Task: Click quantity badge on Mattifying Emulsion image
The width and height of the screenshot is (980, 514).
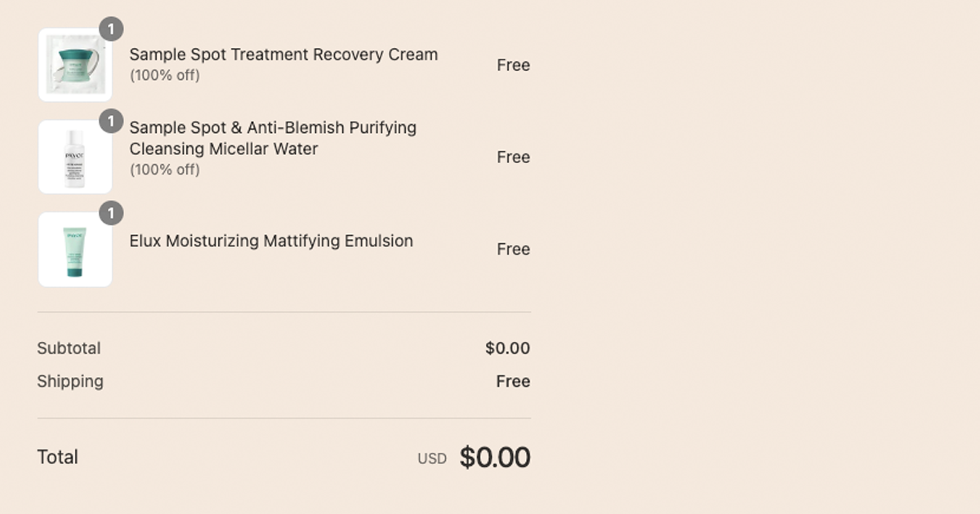Action: pyautogui.click(x=111, y=214)
